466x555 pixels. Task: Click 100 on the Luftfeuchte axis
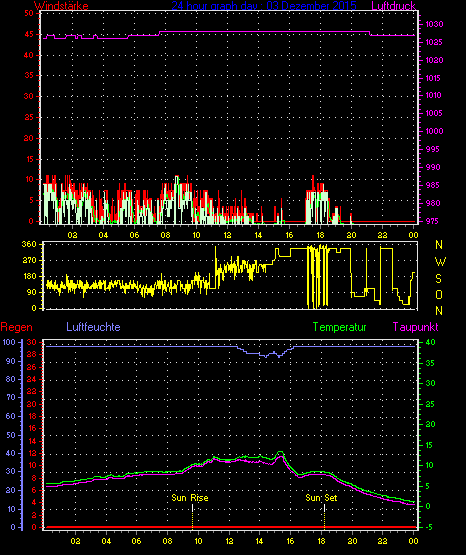click(x=9, y=342)
